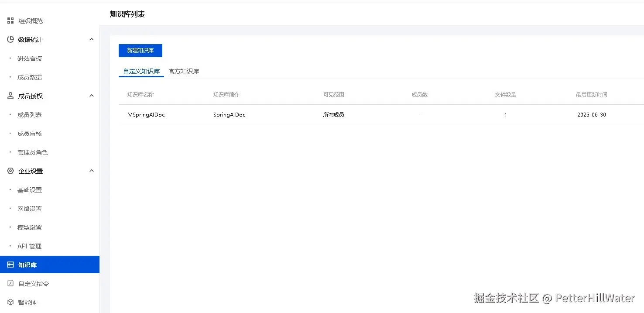
Task: Open 企业设置 via its gear icon
Action: 10,171
